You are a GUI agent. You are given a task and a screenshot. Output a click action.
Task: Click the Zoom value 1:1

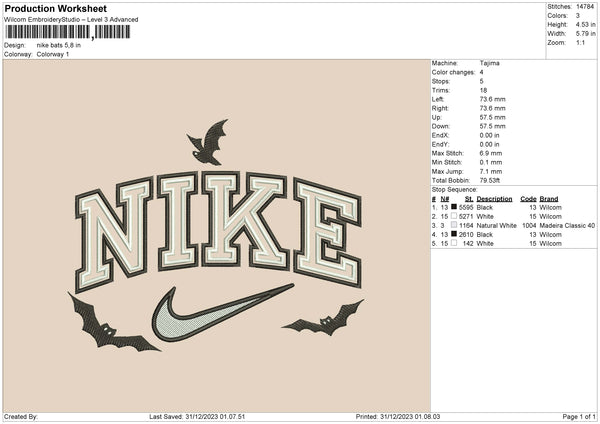[580, 43]
